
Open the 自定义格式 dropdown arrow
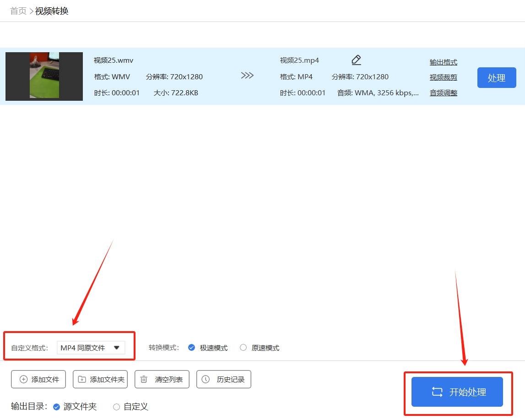click(x=116, y=348)
